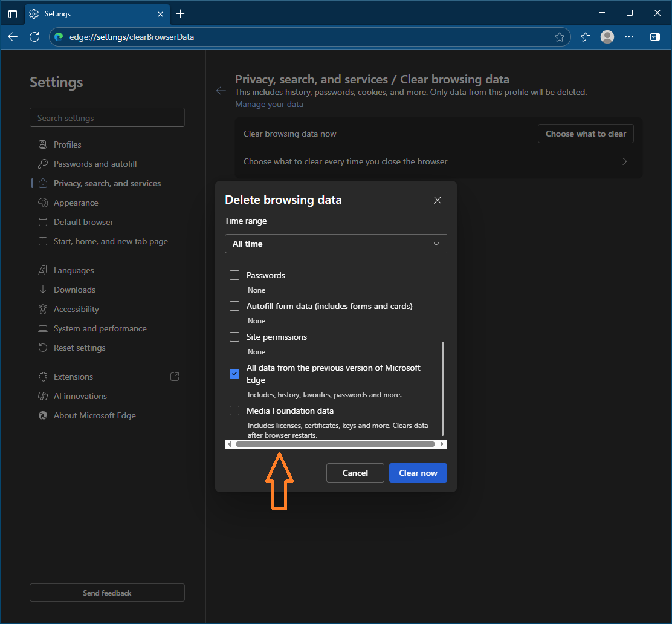Click inside the Search settings field

[x=107, y=117]
